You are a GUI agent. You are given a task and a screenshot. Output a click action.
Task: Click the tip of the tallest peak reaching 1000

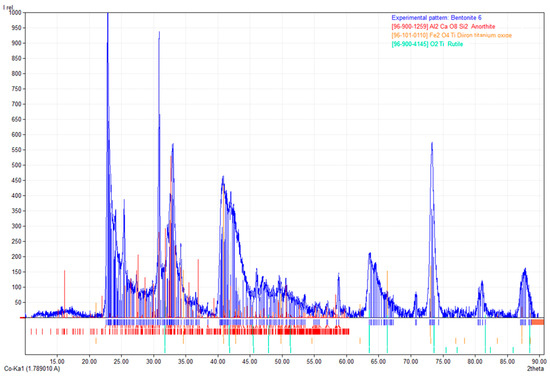click(108, 13)
